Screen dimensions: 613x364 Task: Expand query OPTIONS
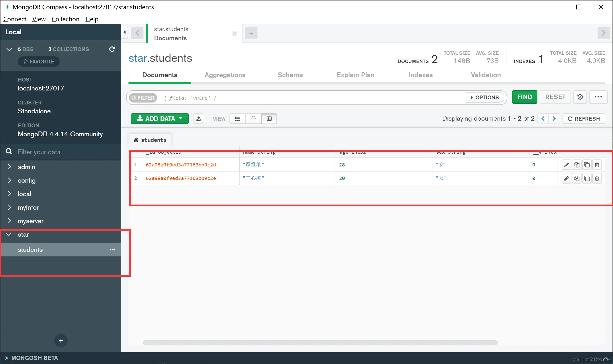point(485,97)
